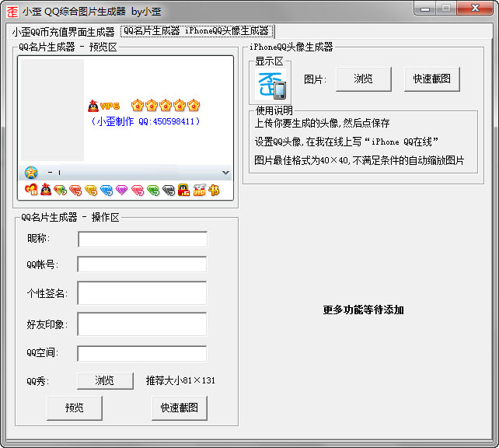Click 浏览 button next to QQ秀

105,380
